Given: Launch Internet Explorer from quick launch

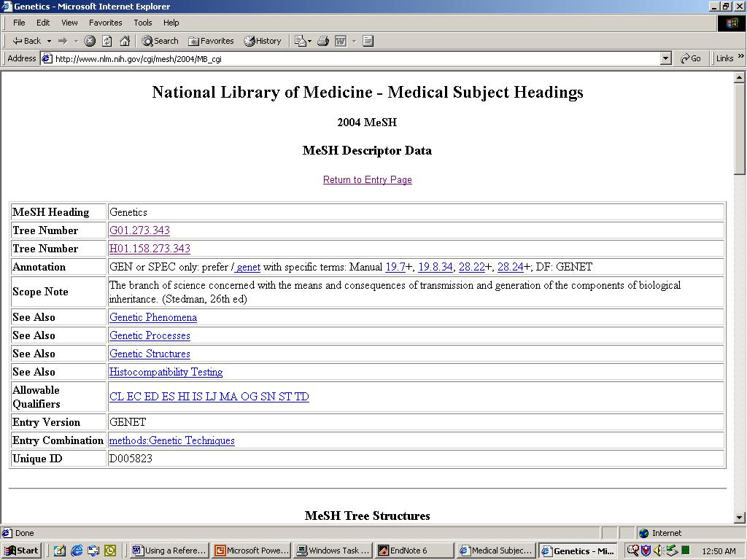Looking at the screenshot, I should [x=76, y=551].
